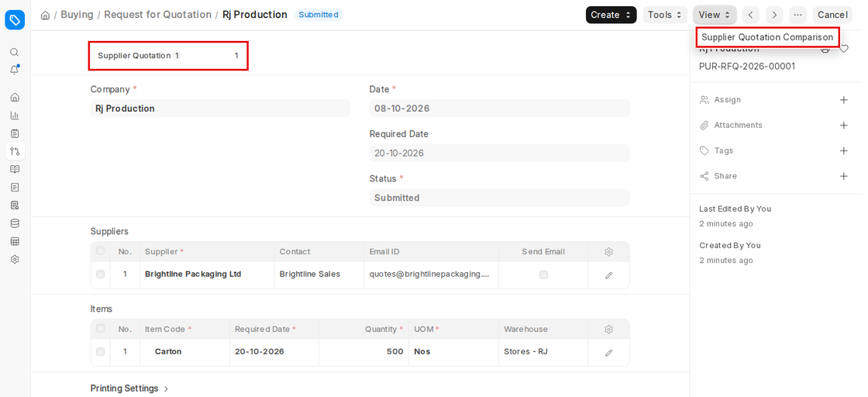
Task: Navigate to Request for Quotation breadcrumb
Action: (158, 15)
